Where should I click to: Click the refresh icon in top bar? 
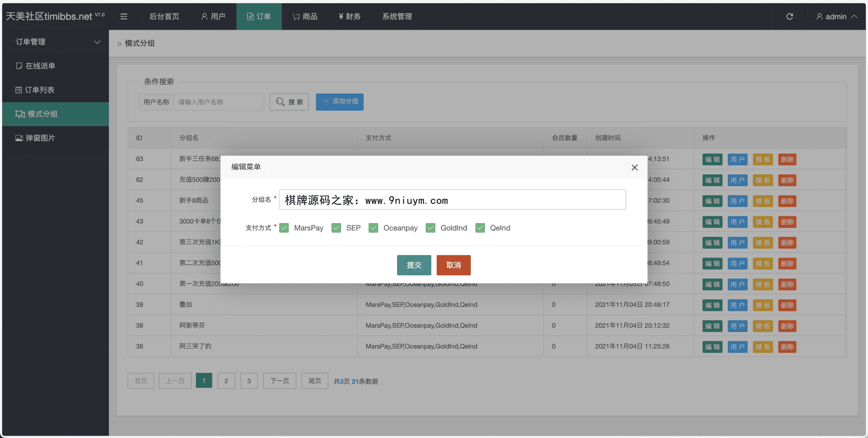click(789, 17)
